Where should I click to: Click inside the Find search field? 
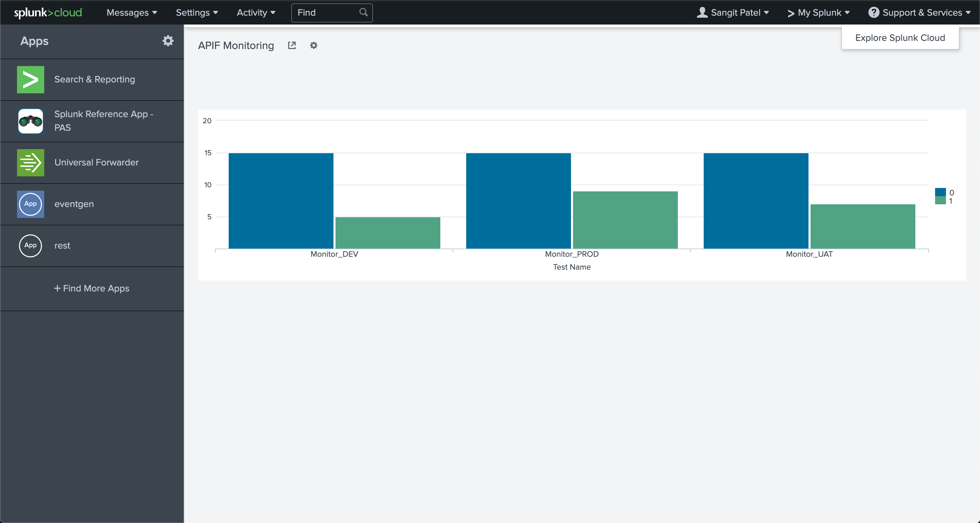point(327,13)
